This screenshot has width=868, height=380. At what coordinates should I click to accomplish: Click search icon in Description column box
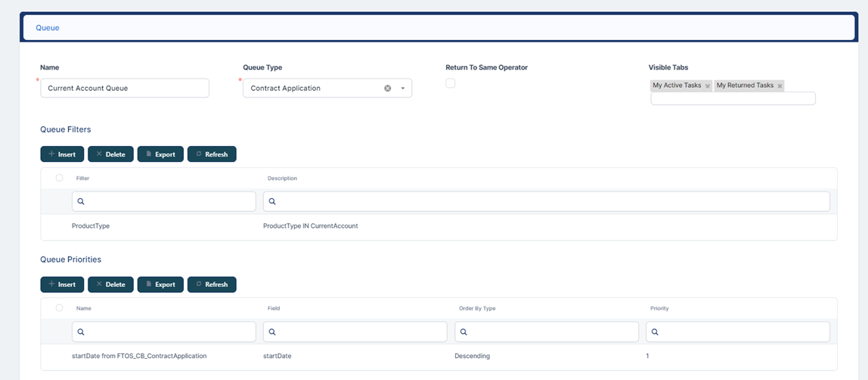(272, 201)
